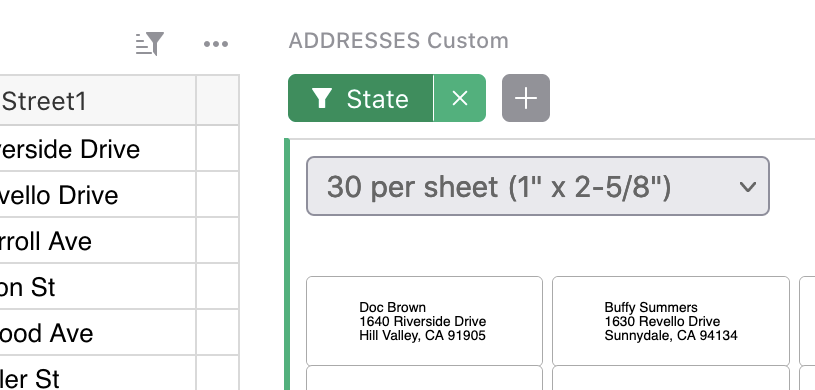
Task: Click the funnel icon on State filter
Action: tap(322, 98)
